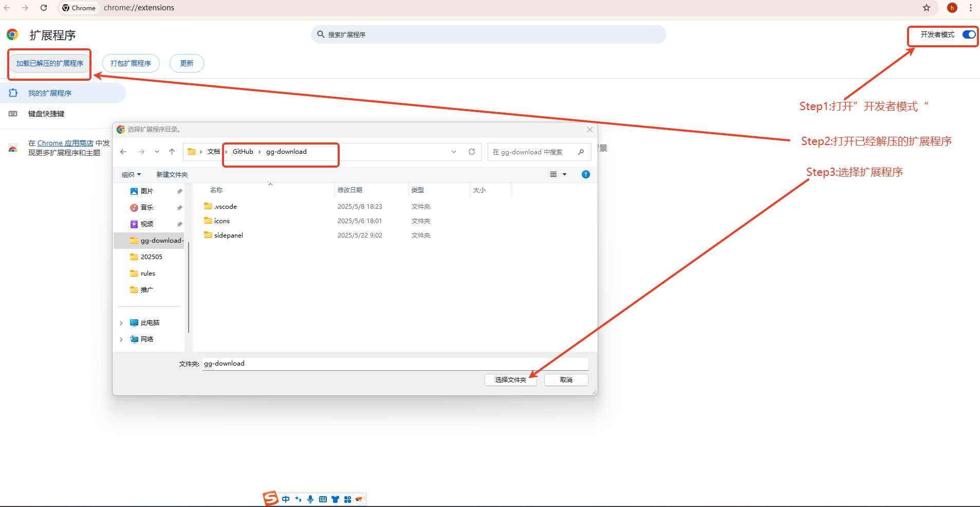The image size is (980, 507).
Task: Click the blue help question mark icon
Action: [585, 174]
